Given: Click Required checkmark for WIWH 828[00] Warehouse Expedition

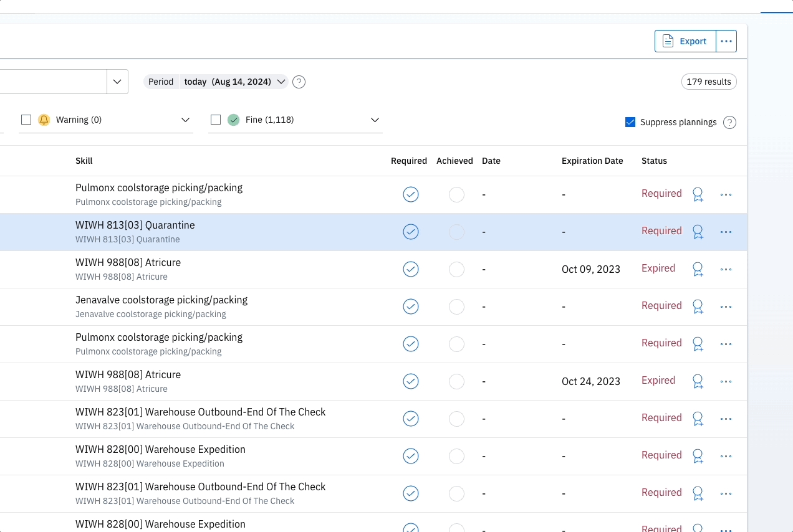Looking at the screenshot, I should (410, 456).
